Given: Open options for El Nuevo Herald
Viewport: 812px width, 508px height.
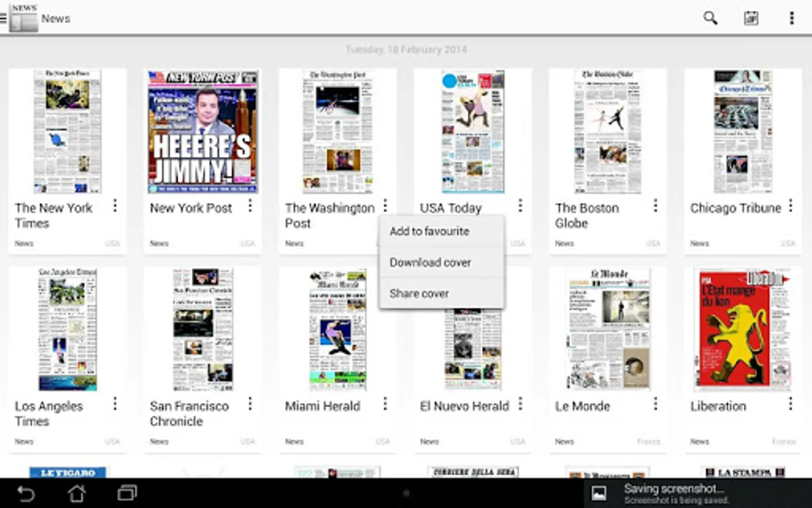Looking at the screenshot, I should point(520,404).
